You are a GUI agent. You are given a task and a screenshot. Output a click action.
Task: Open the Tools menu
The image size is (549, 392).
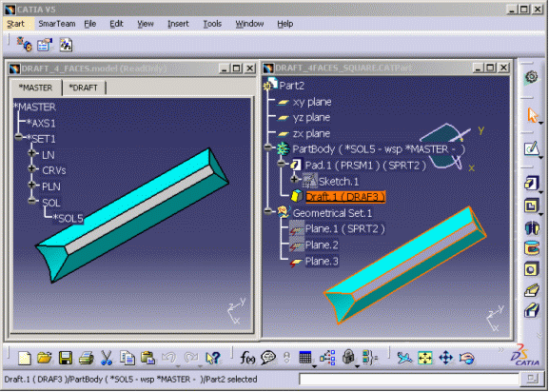pos(212,24)
